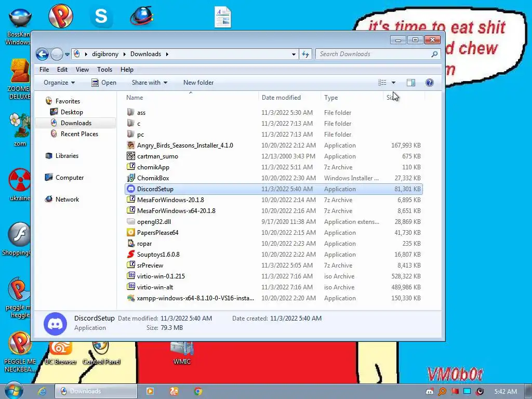Click the refresh button beside address bar
532x399 pixels.
[305, 54]
